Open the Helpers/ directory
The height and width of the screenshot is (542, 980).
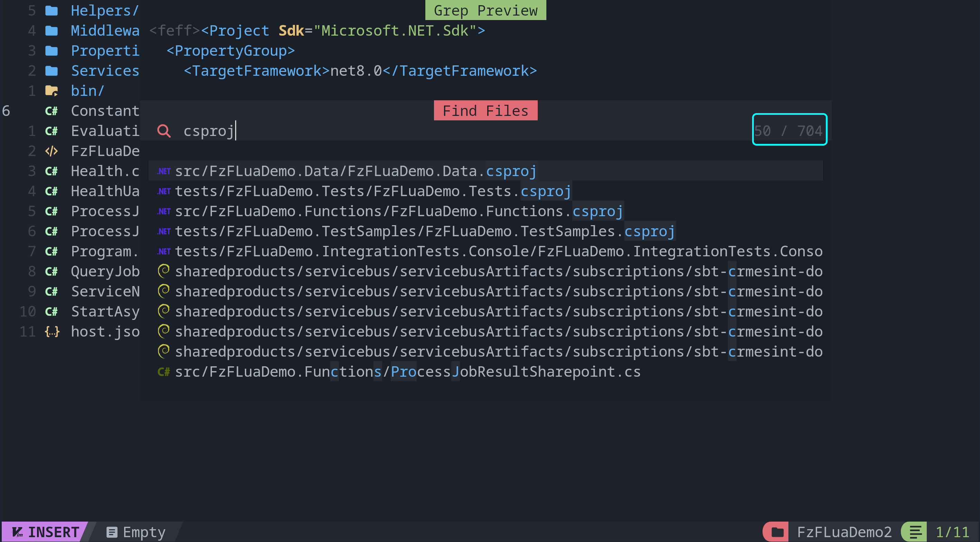click(105, 11)
